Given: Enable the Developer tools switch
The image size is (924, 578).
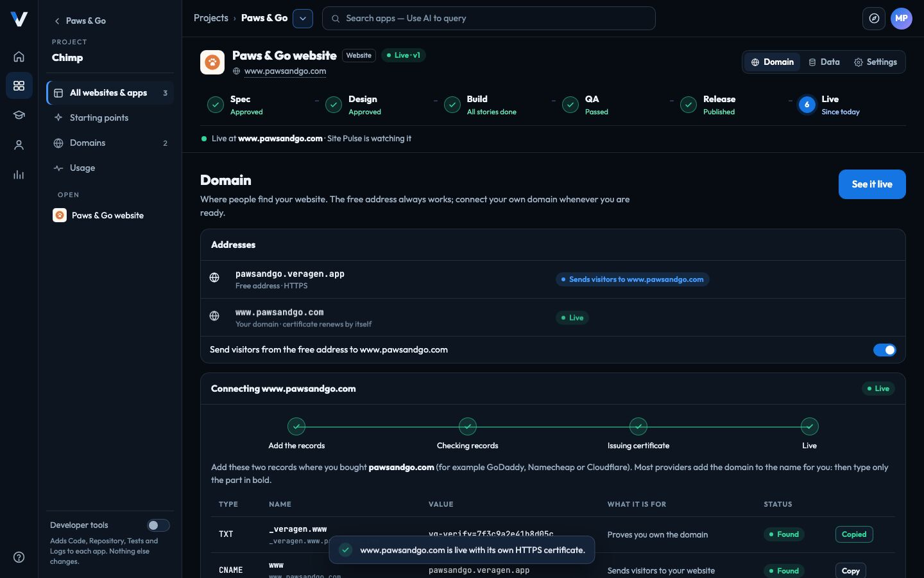Looking at the screenshot, I should [x=158, y=525].
